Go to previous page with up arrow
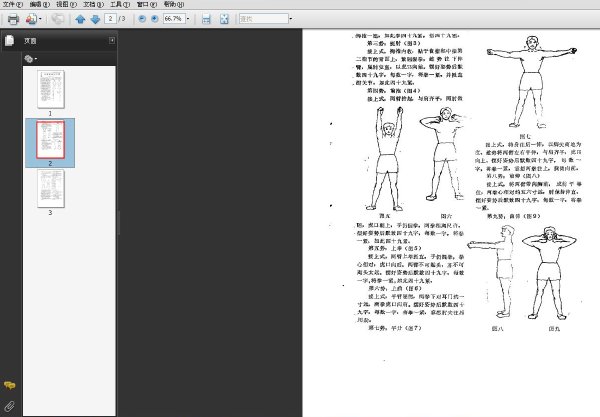Image resolution: width=600 pixels, height=417 pixels. click(80, 19)
